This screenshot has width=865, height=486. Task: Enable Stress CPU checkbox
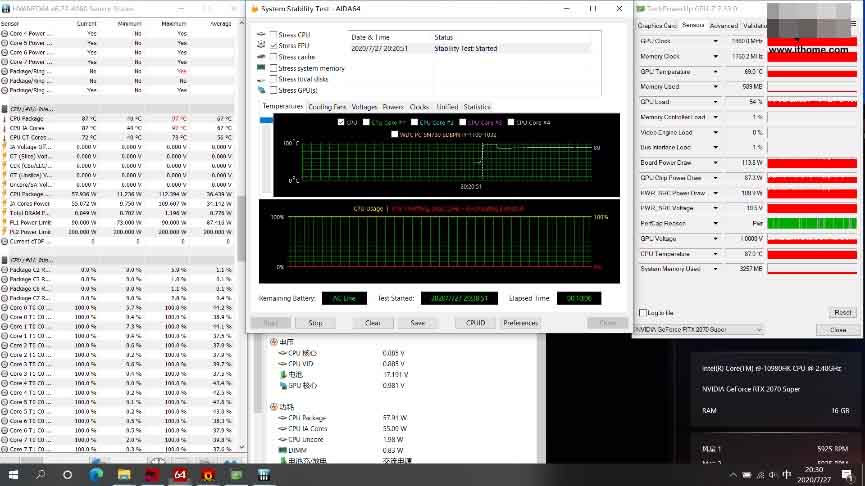[x=273, y=34]
